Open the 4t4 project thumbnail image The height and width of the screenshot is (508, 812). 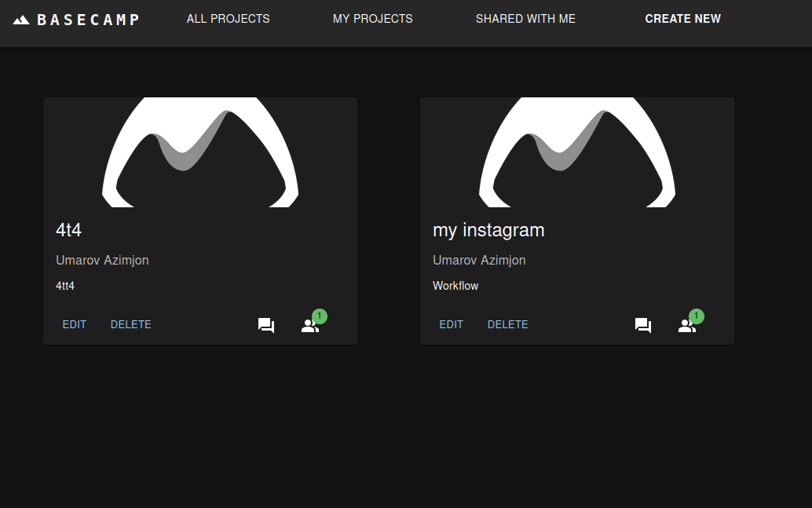pos(200,152)
